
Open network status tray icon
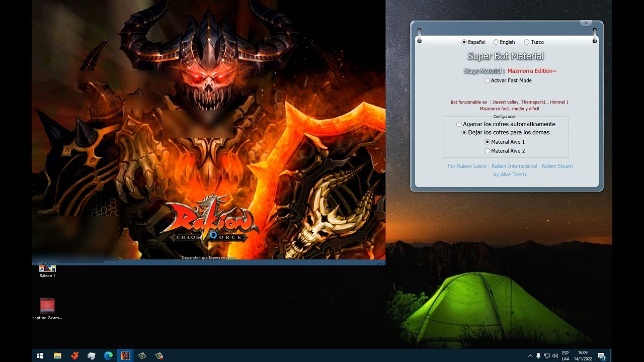click(x=547, y=355)
